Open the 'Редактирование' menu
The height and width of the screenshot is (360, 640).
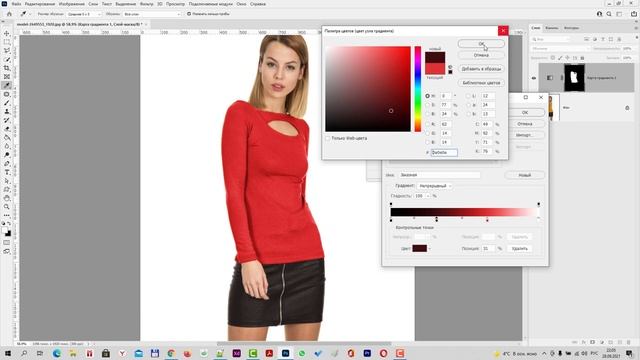click(x=40, y=4)
